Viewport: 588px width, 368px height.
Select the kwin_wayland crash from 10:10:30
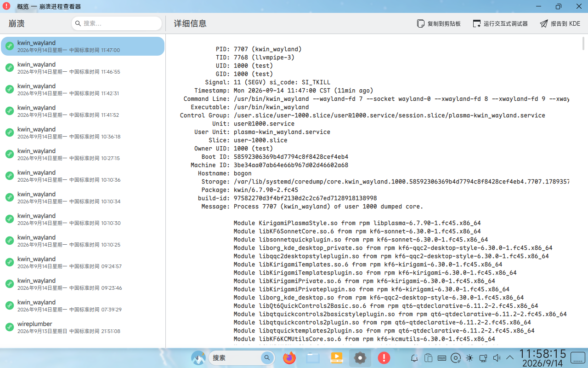click(x=83, y=219)
